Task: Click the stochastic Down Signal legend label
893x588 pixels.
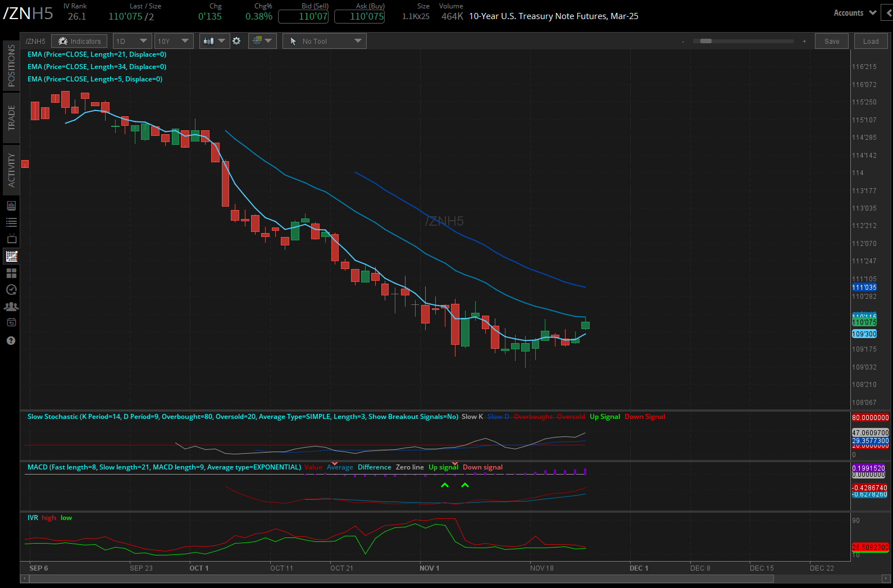Action: [645, 417]
